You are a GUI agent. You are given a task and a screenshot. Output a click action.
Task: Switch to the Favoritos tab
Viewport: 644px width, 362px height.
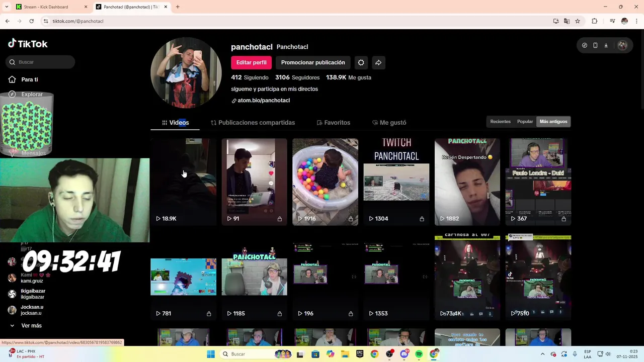coord(333,123)
